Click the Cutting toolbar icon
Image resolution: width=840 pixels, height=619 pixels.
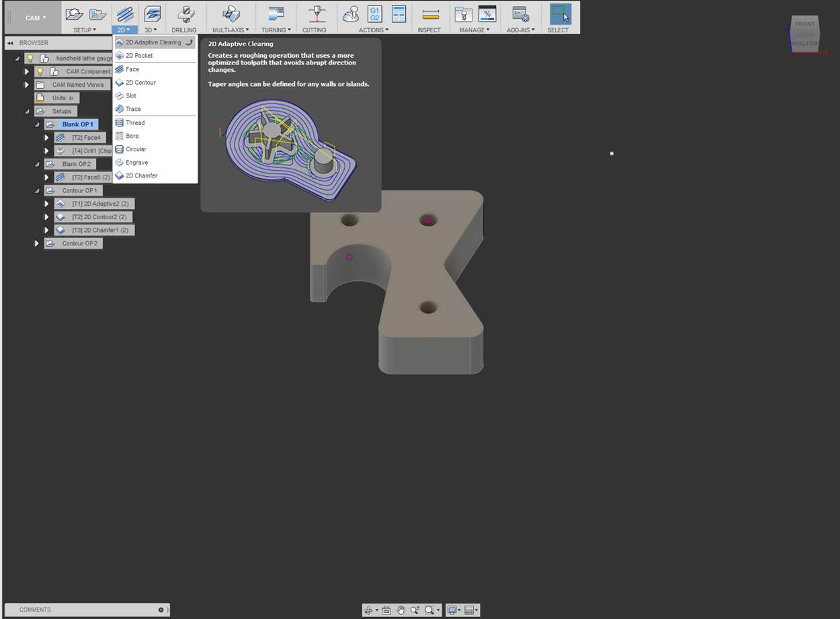pos(317,14)
